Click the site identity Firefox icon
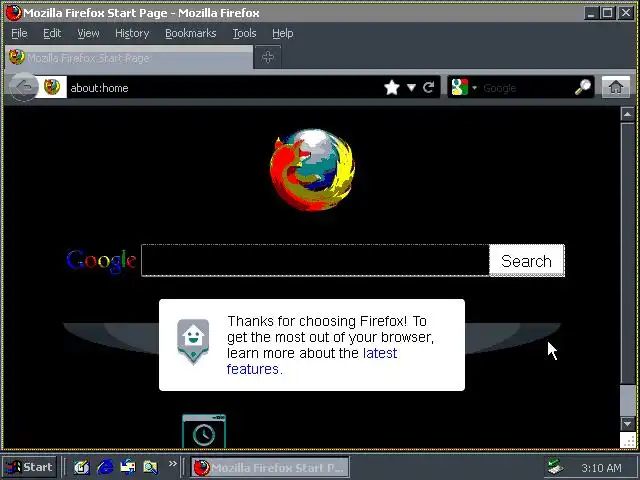The height and width of the screenshot is (480, 640). [x=52, y=87]
